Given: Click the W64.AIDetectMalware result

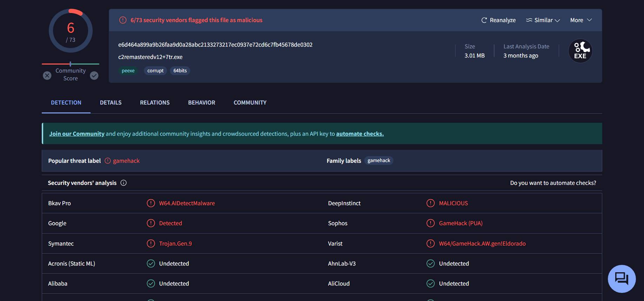Looking at the screenshot, I should click(187, 203).
